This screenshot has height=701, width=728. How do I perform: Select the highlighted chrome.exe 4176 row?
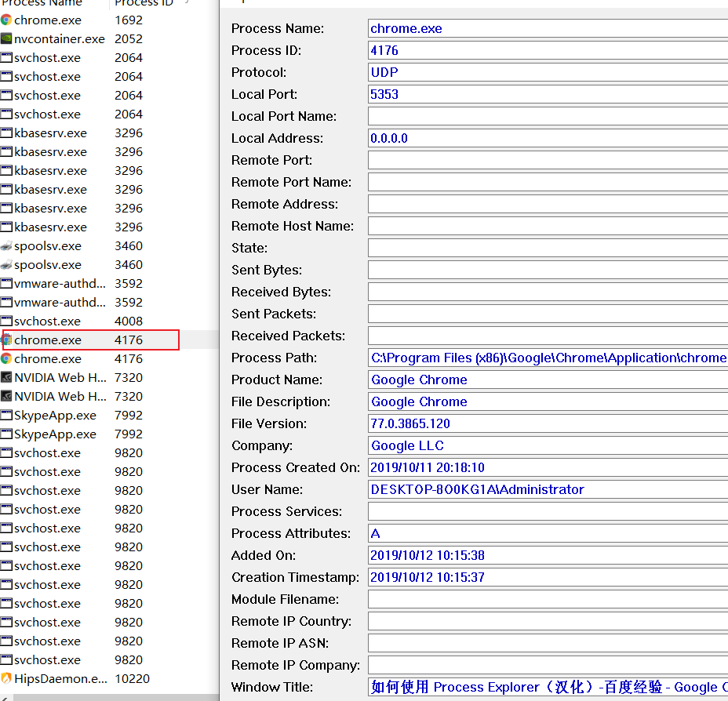pyautogui.click(x=109, y=340)
